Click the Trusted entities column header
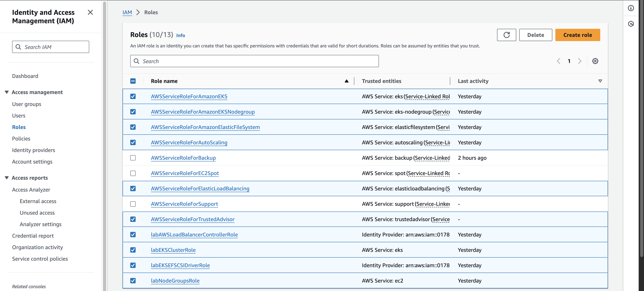Viewport: 644px width, 291px height. click(x=381, y=81)
